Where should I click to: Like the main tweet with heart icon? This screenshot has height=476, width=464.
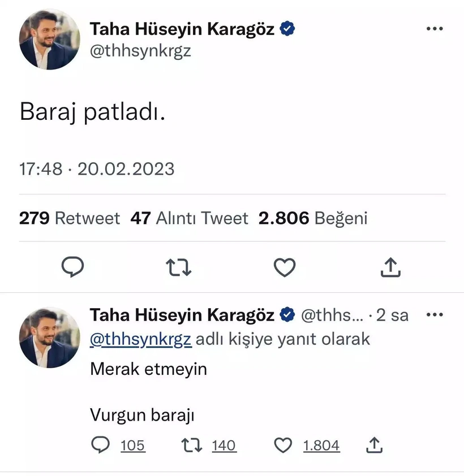point(284,267)
